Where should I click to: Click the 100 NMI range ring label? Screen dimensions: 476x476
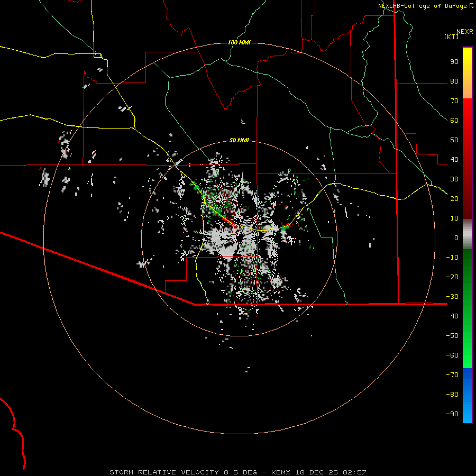pyautogui.click(x=239, y=42)
